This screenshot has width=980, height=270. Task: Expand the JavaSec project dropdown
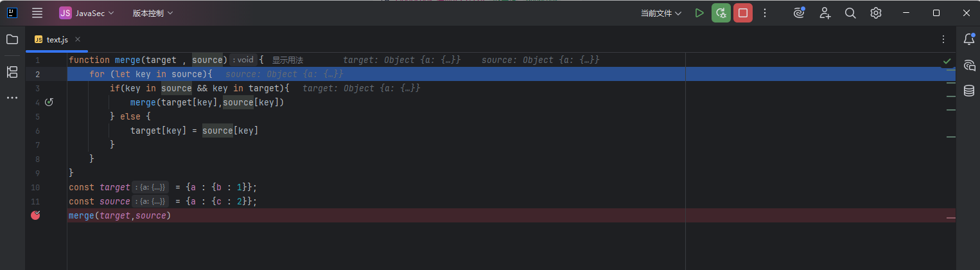(87, 13)
